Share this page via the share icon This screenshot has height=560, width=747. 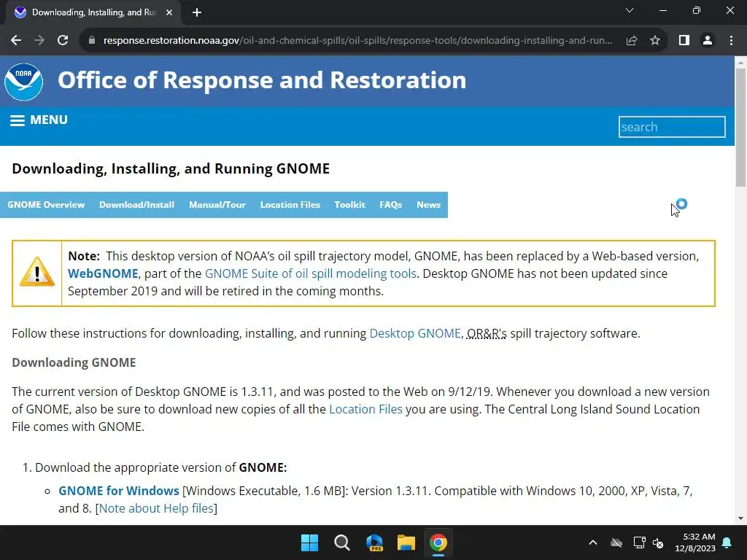tap(632, 41)
